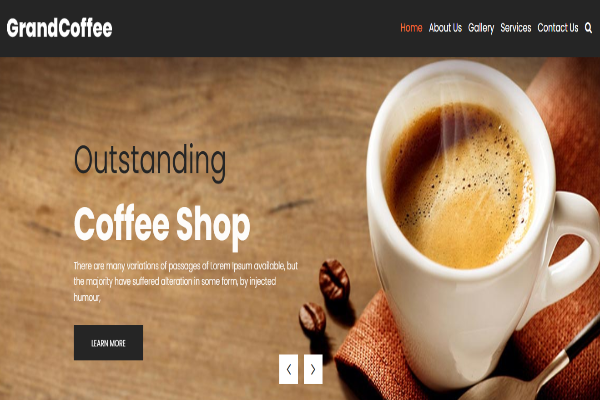Click the upper roasted coffee bean

click(x=334, y=279)
